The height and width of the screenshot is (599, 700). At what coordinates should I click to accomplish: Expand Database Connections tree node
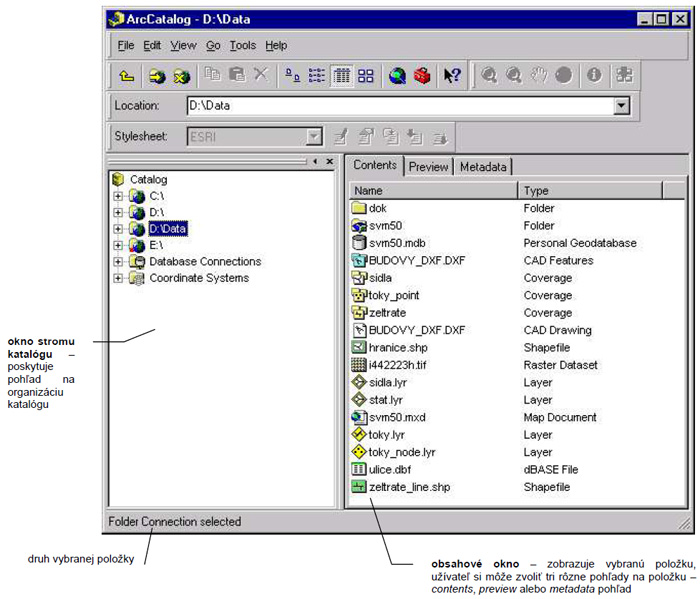tap(118, 262)
